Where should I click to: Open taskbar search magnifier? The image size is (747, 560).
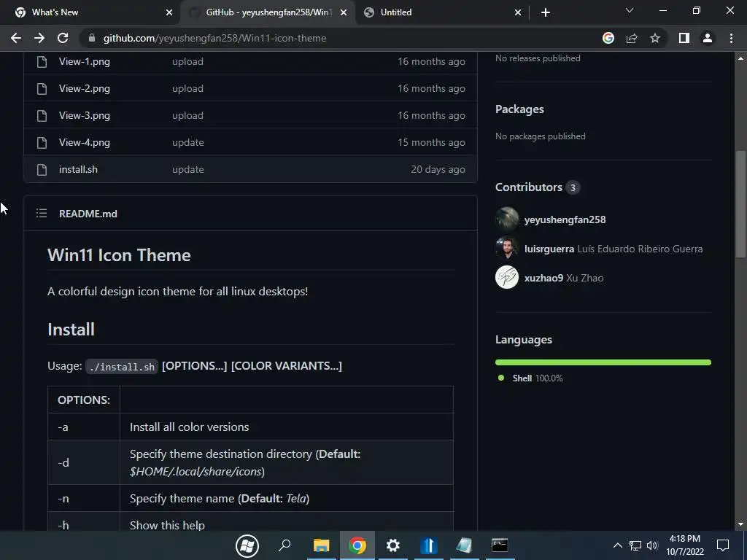click(x=285, y=545)
